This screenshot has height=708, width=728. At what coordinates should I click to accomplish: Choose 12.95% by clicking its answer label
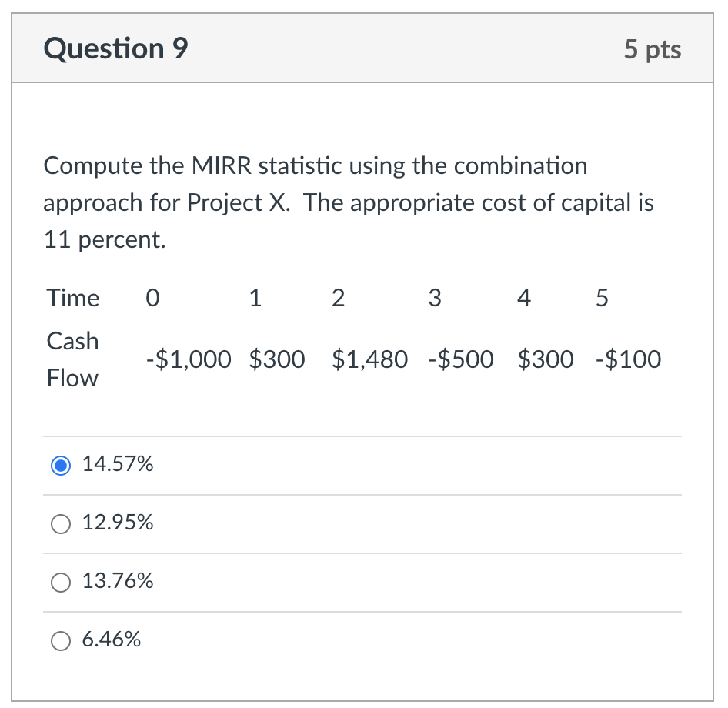118,523
